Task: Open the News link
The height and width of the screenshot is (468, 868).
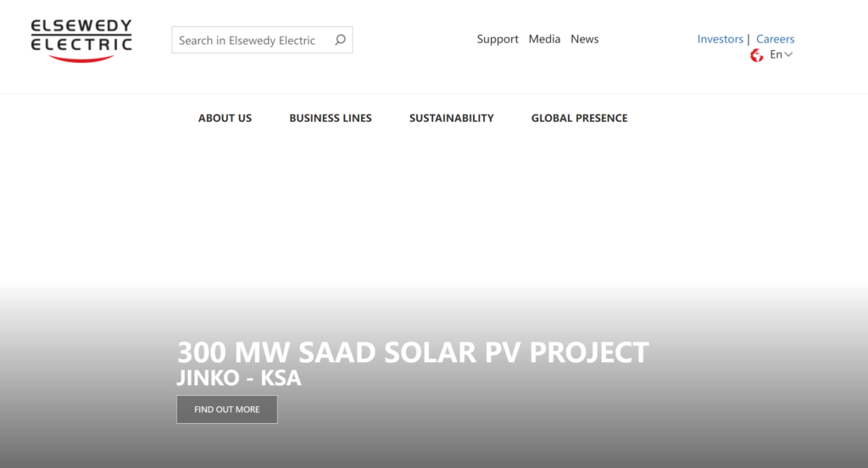Action: 585,39
